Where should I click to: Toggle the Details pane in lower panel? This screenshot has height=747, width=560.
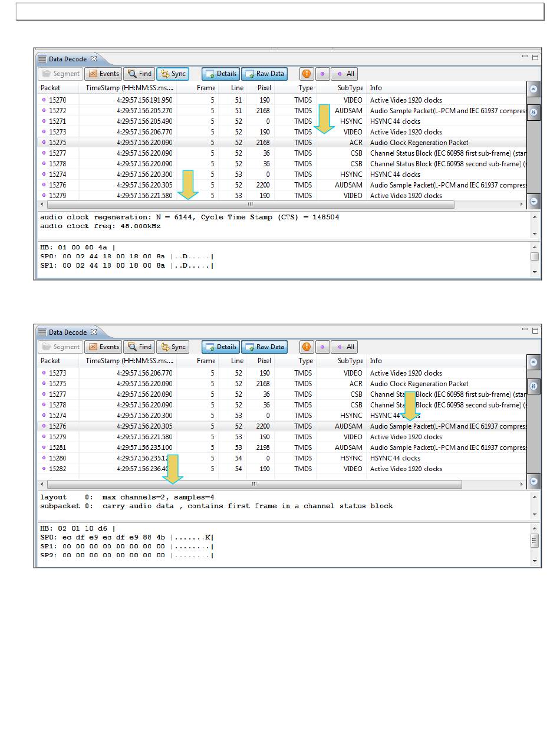click(220, 347)
